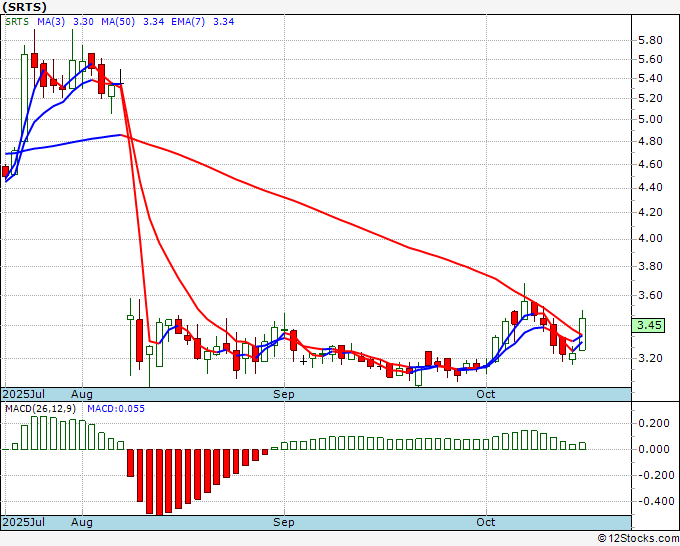Click the MA(3) value 3.30

(83, 22)
